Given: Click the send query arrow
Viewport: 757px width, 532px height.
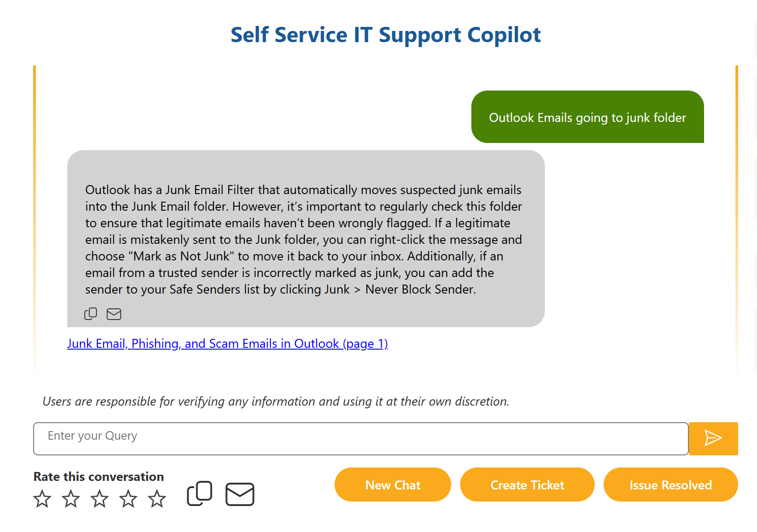Looking at the screenshot, I should click(x=713, y=438).
